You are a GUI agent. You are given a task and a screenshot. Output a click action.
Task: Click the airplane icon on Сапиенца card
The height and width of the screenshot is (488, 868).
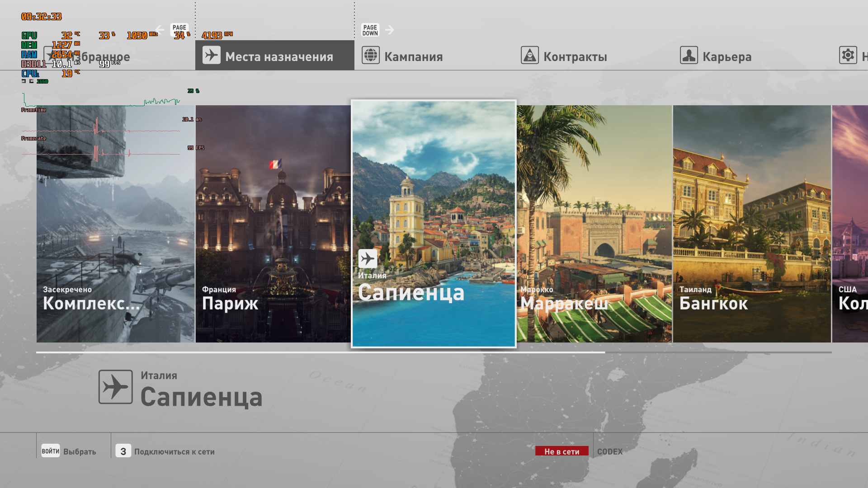pyautogui.click(x=368, y=258)
